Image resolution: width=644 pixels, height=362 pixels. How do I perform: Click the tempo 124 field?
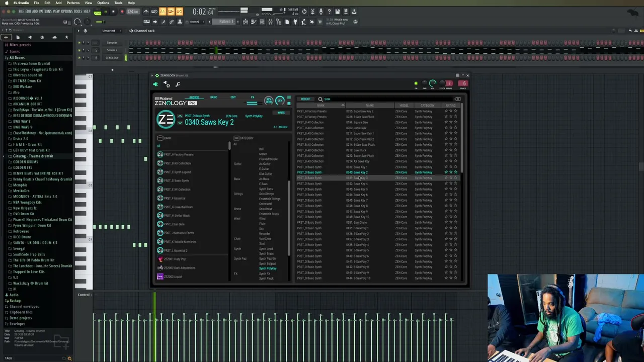[133, 11]
